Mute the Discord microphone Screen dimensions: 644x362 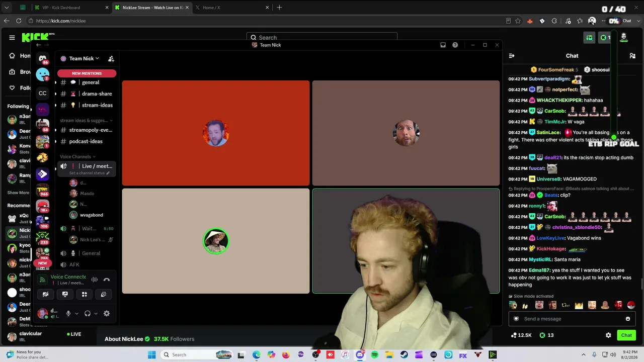68,313
